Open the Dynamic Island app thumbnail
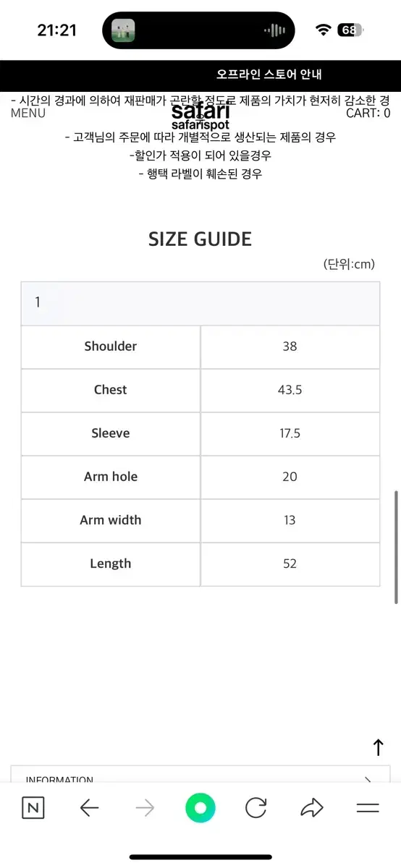401x868 pixels. pyautogui.click(x=123, y=30)
